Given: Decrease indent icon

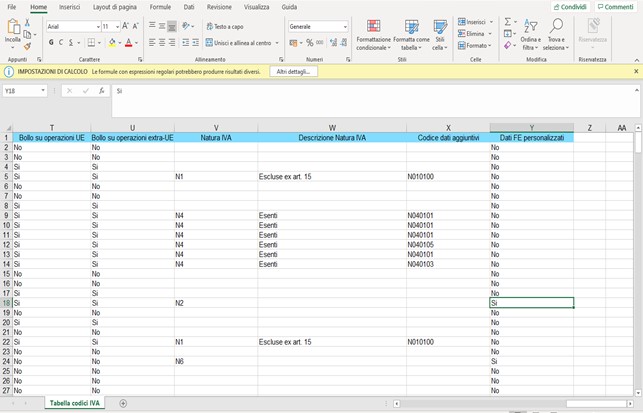Looking at the screenshot, I should pyautogui.click(x=186, y=42).
